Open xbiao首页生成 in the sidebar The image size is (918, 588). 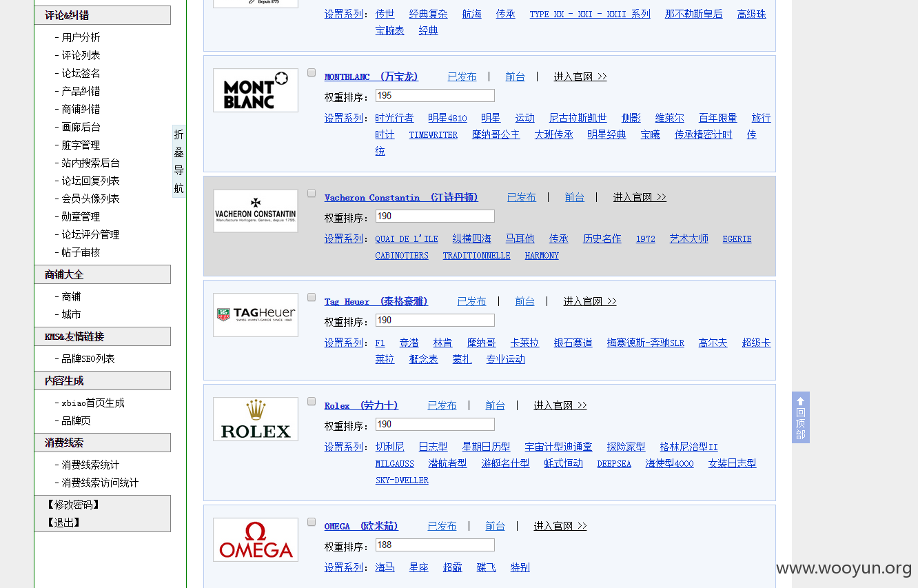click(x=93, y=403)
